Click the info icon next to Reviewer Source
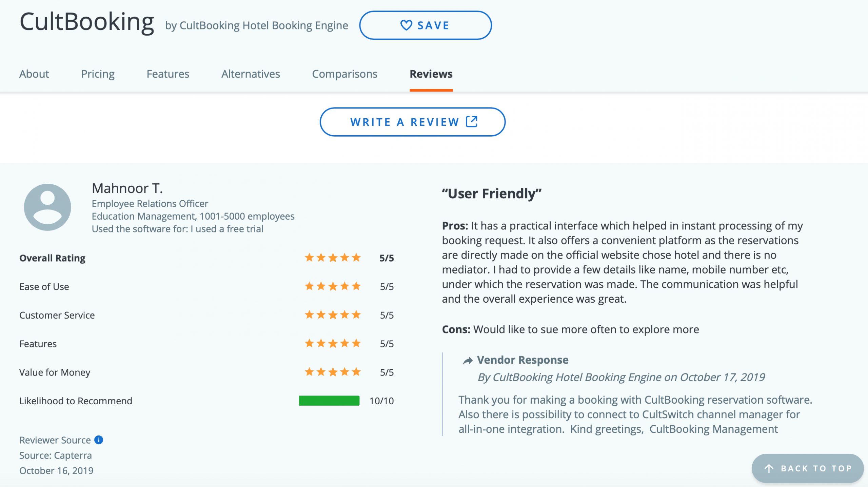Image resolution: width=868 pixels, height=487 pixels. point(98,440)
